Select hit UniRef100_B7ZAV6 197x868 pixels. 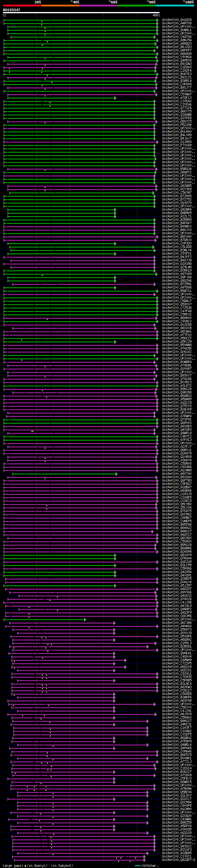pos(177,196)
